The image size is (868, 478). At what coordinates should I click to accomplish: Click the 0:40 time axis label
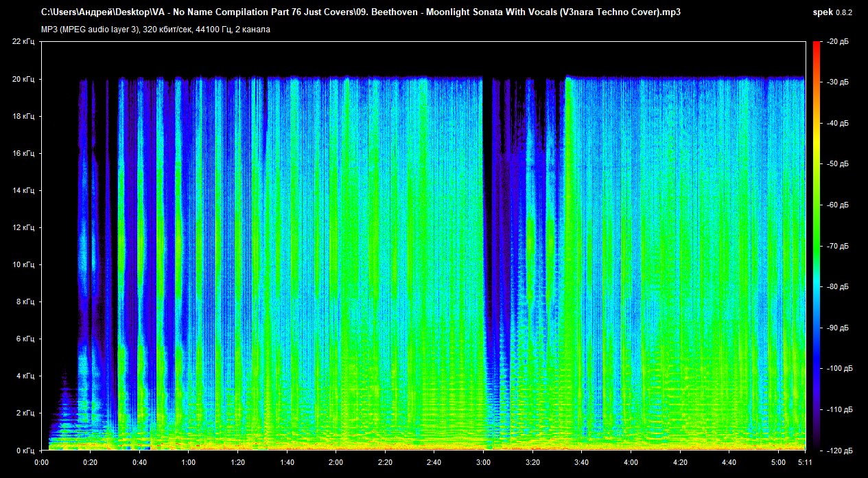coord(139,462)
